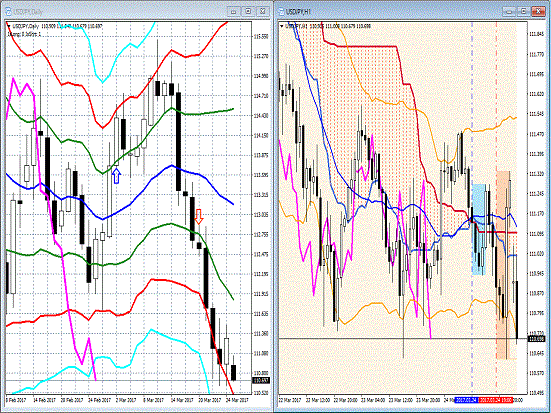The width and height of the screenshot is (551, 413).
Task: Restore the USDJPY,Daily chart window
Action: (248, 12)
